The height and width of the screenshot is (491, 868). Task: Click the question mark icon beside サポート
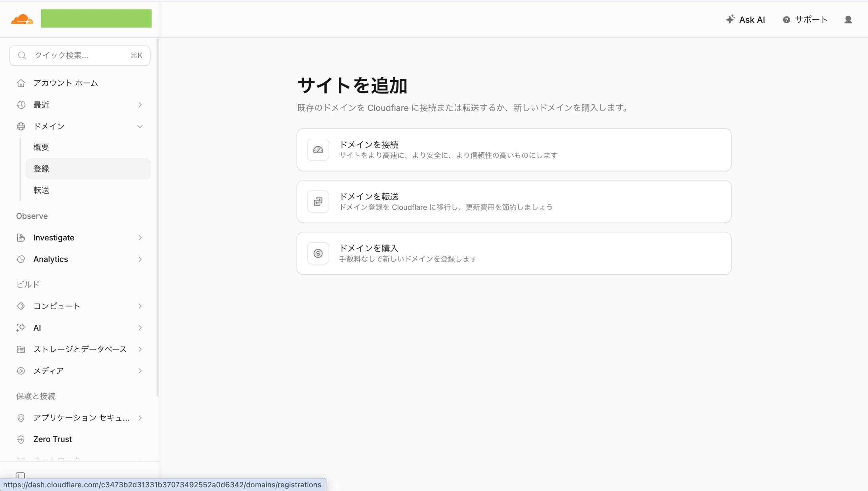[786, 20]
